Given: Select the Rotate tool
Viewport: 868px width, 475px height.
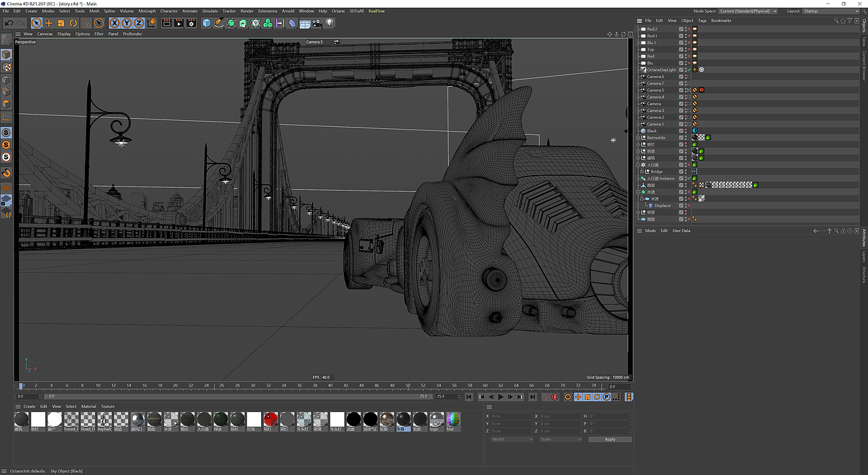Looking at the screenshot, I should 73,23.
